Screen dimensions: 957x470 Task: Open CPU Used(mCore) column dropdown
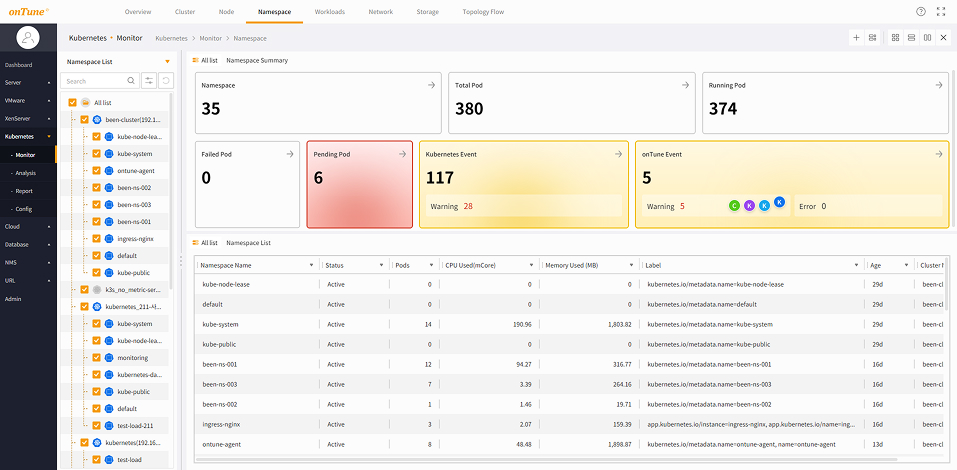[x=533, y=266]
